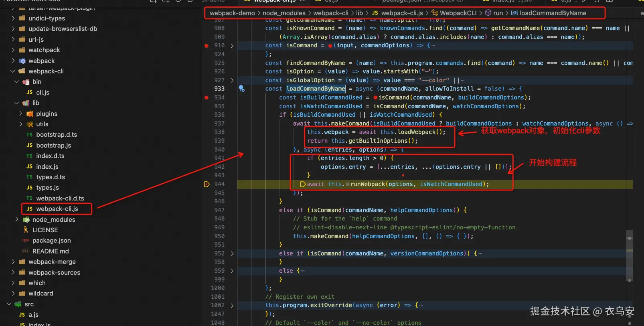This screenshot has width=644, height=326.
Task: Open README.md in the explorer
Action: coord(51,251)
